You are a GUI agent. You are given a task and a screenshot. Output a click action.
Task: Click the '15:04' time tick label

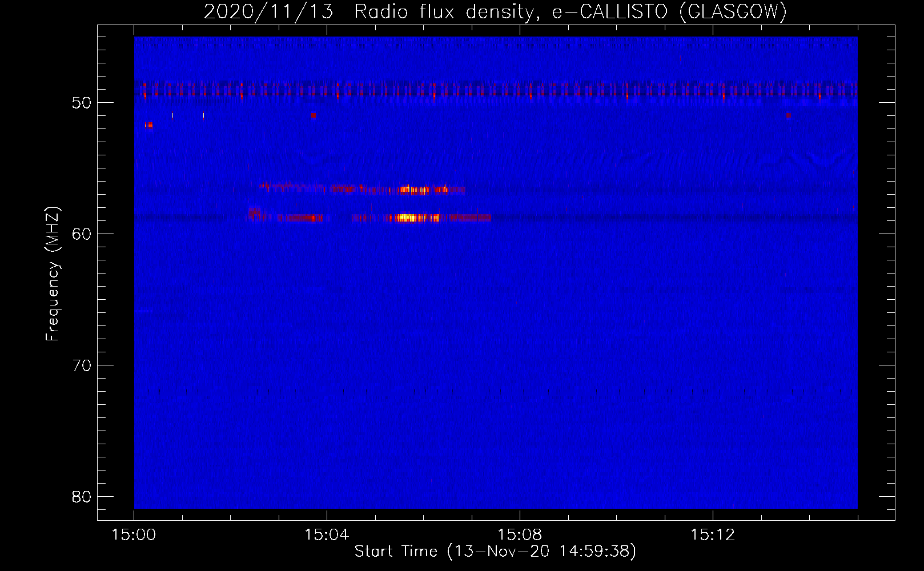pyautogui.click(x=327, y=535)
